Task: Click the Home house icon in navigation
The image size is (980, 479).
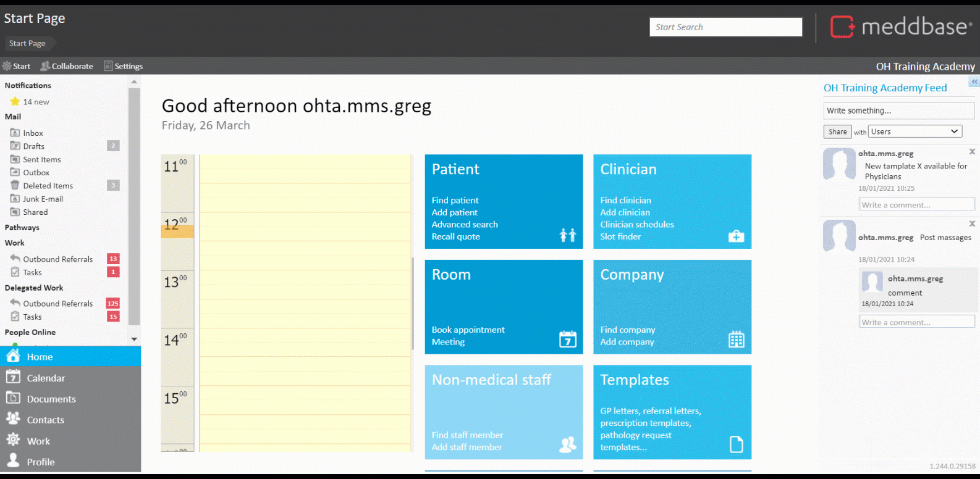Action: [13, 356]
